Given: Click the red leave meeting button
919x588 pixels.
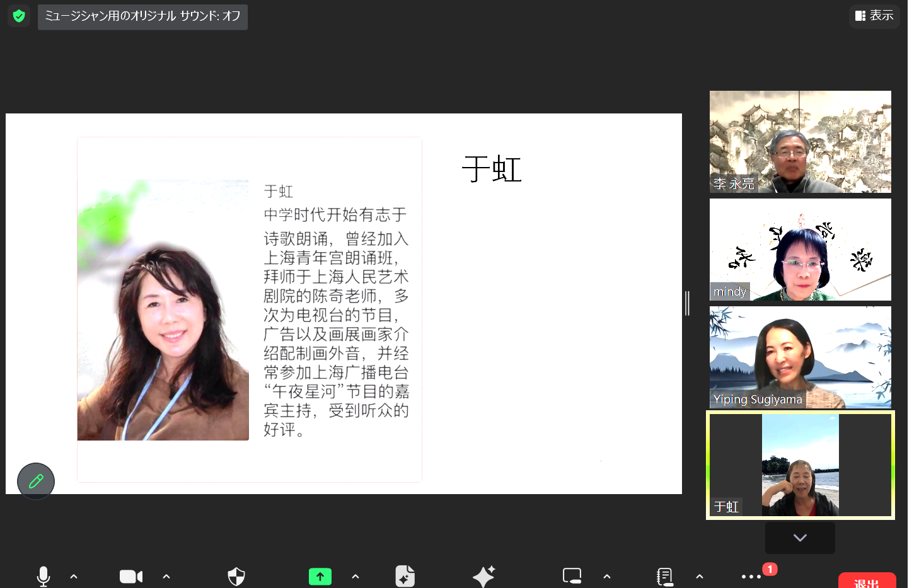Looking at the screenshot, I should click(x=867, y=581).
